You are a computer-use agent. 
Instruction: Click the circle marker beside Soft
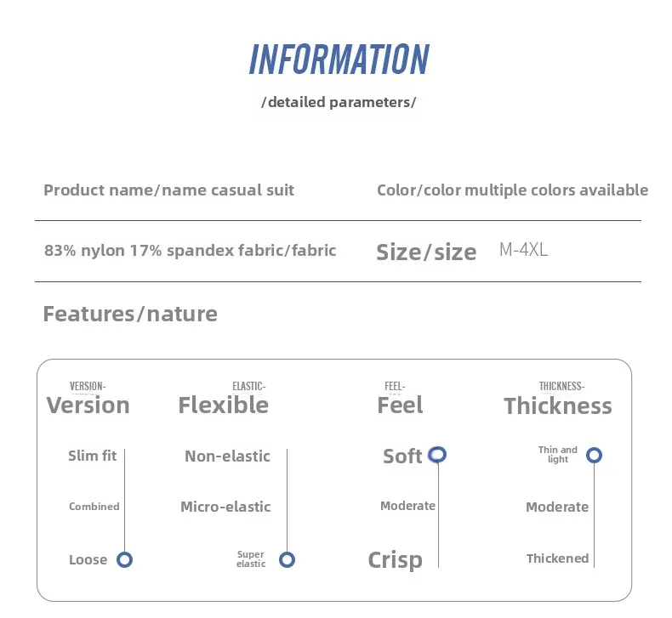point(437,455)
